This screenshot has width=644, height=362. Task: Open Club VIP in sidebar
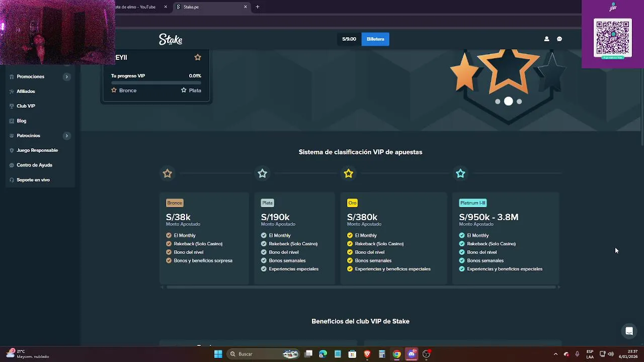(x=26, y=106)
